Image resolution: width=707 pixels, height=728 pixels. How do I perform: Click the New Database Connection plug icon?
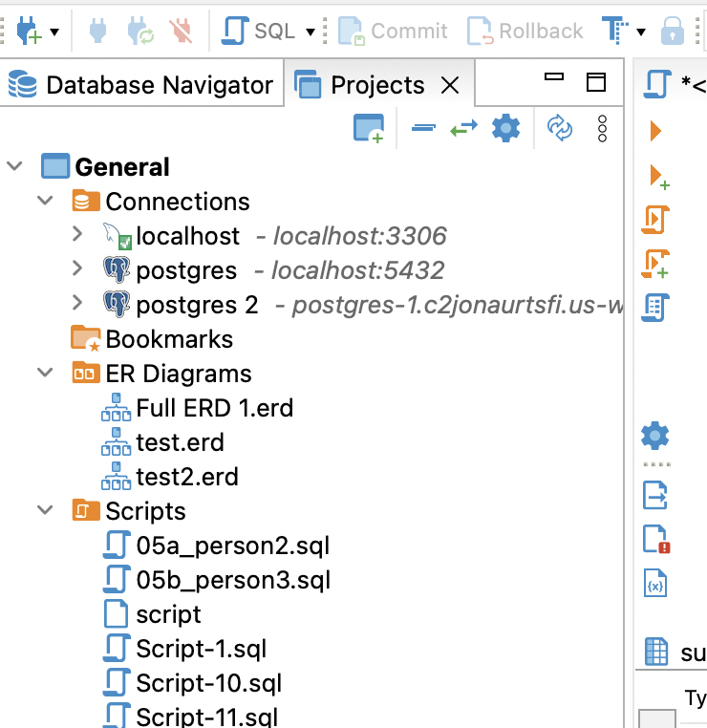point(29,32)
